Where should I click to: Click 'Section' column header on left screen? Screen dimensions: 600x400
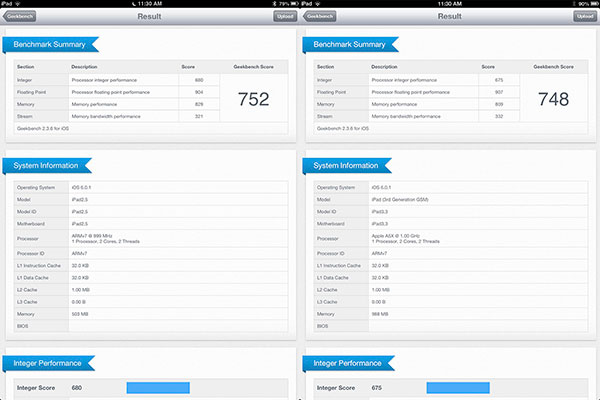26,67
